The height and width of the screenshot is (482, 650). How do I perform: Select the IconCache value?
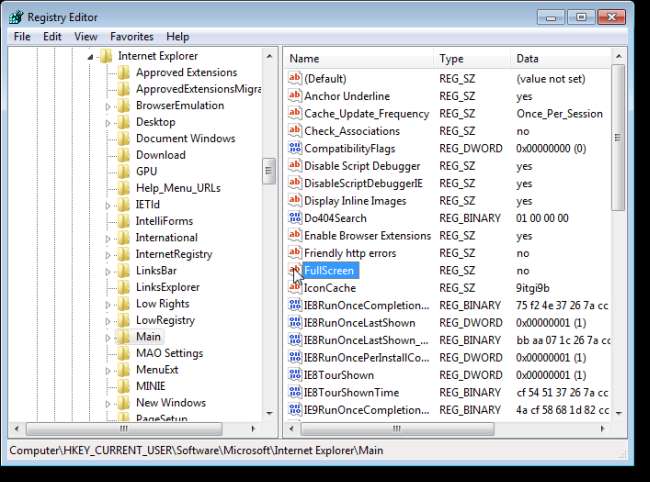(330, 288)
